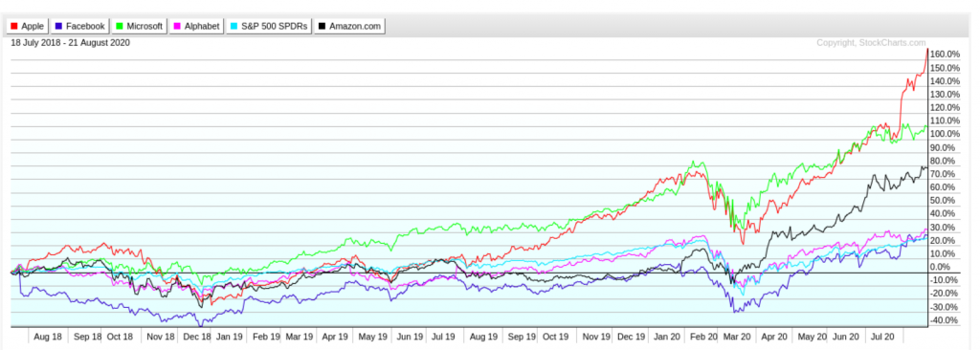
Task: Click the Jun 19 axis label
Action: coord(410,337)
